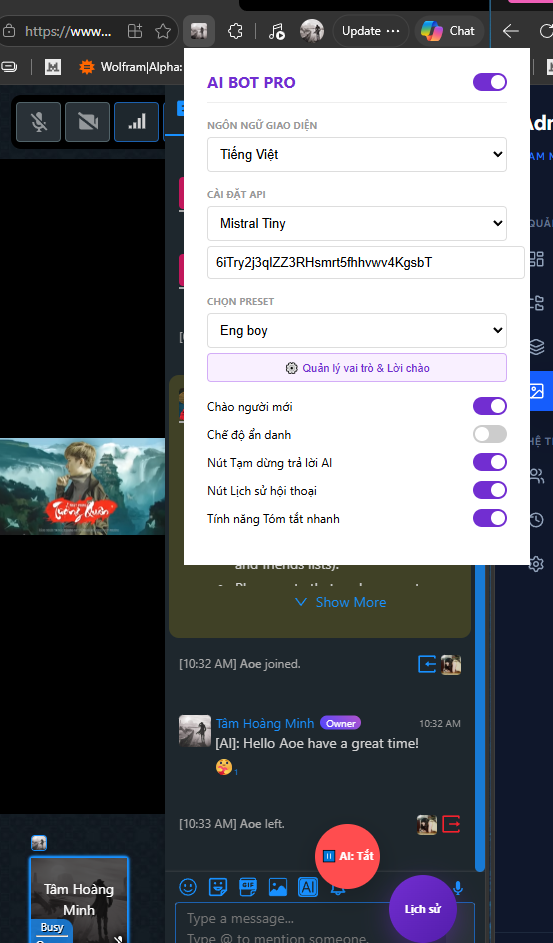Open the Mistral Tiny model dropdown

pyautogui.click(x=357, y=224)
